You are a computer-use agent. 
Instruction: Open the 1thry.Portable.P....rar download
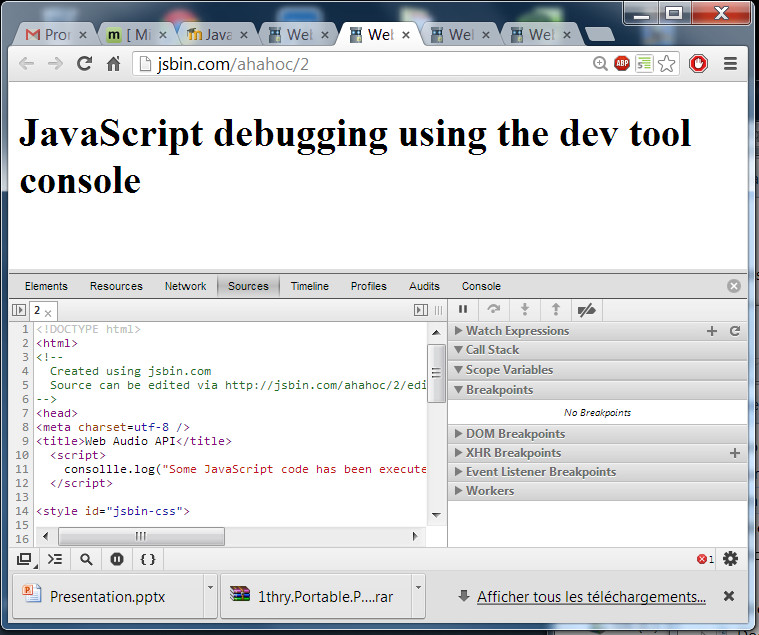tap(317, 596)
